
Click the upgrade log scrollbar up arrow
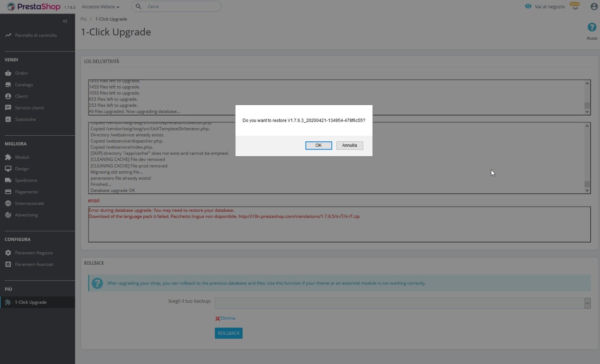(x=587, y=83)
